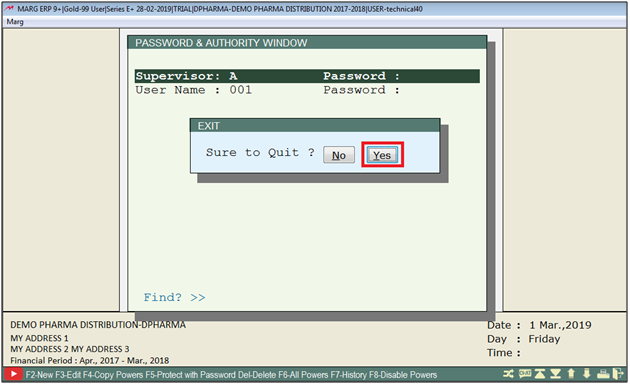Click the MARG ERP logo in title bar
630x384 pixels.
coord(9,8)
